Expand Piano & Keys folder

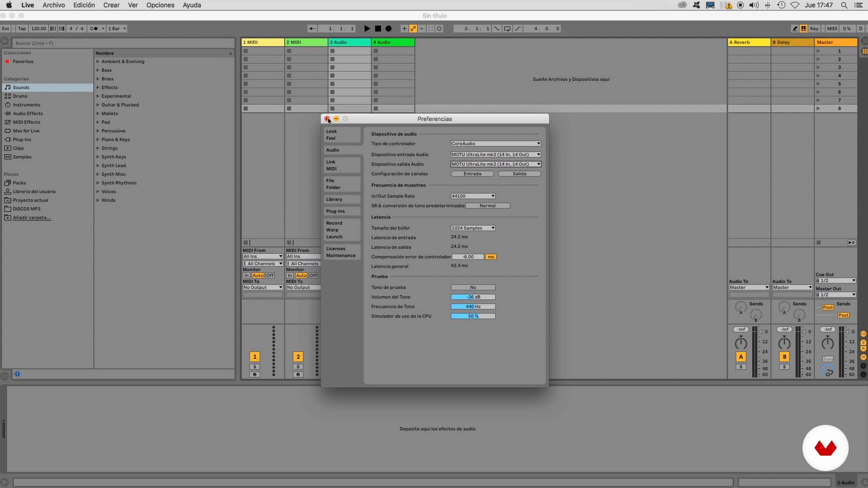pos(98,140)
